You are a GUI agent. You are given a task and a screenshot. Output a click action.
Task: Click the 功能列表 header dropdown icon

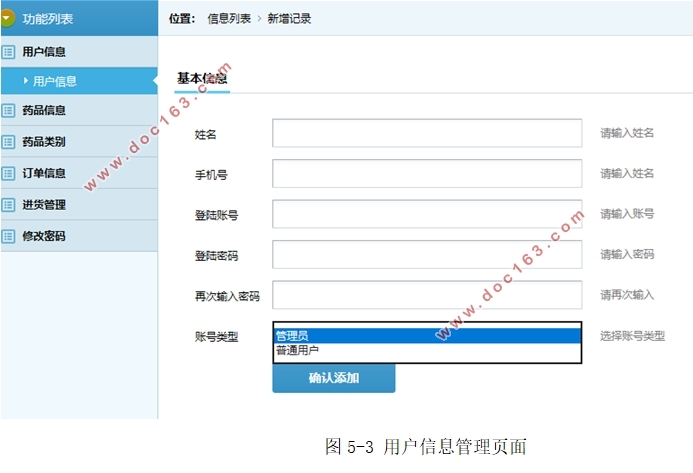pyautogui.click(x=7, y=18)
